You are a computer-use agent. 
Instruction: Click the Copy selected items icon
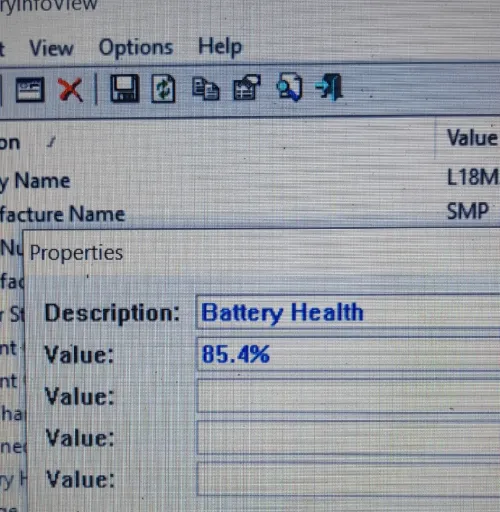click(206, 88)
